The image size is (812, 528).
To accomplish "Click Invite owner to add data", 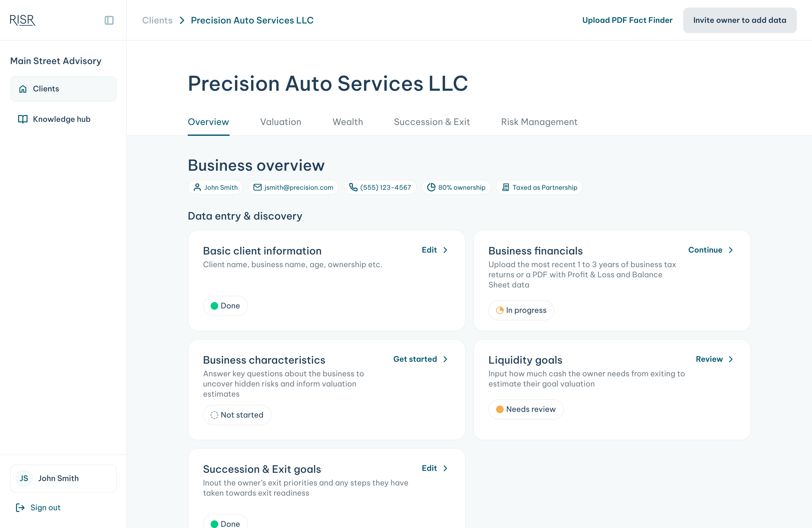I will pos(739,20).
